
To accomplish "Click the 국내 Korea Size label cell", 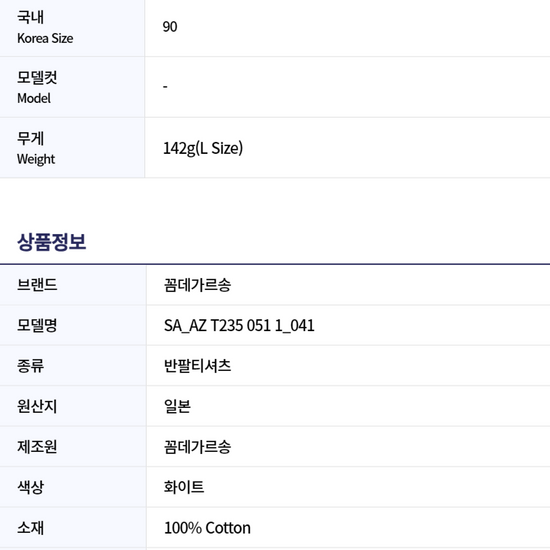I will point(72,27).
